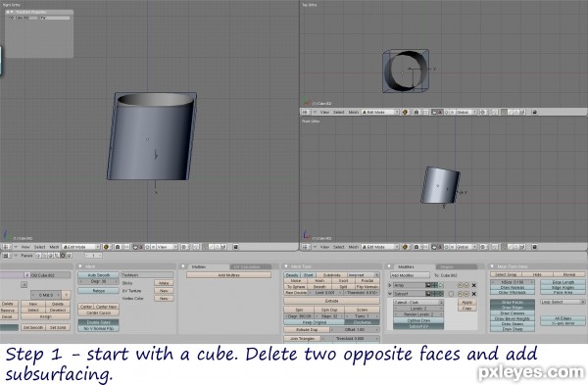
Task: Click the Rem Doubles Limit value field
Action: (324, 292)
